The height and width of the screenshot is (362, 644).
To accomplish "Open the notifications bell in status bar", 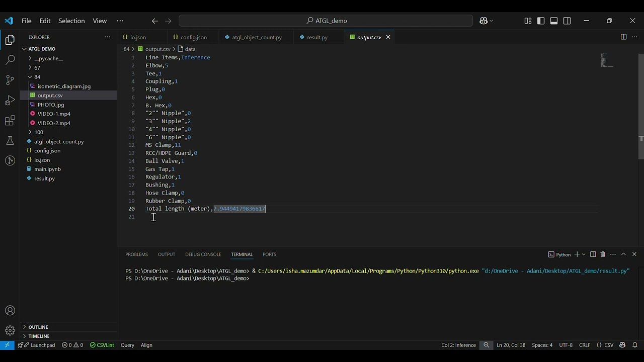I will 636,345.
